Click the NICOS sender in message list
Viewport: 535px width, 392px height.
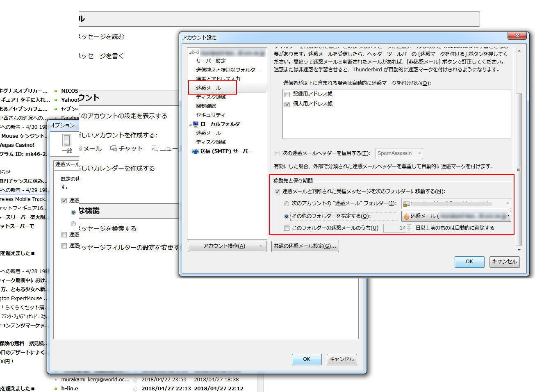click(x=70, y=91)
